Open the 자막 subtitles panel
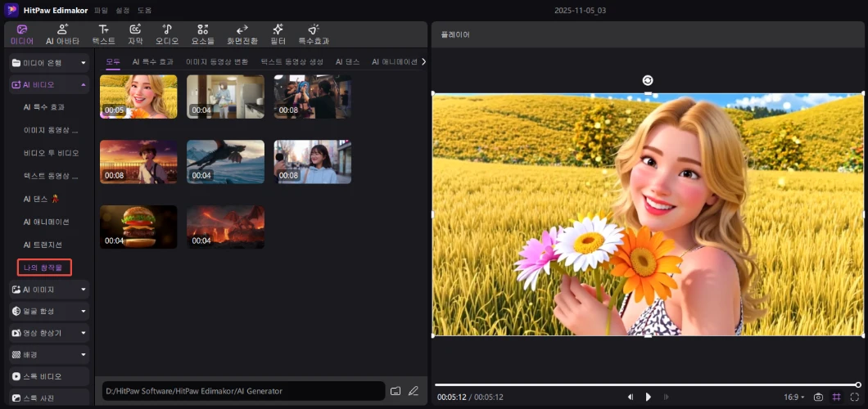The width and height of the screenshot is (868, 409). (135, 34)
